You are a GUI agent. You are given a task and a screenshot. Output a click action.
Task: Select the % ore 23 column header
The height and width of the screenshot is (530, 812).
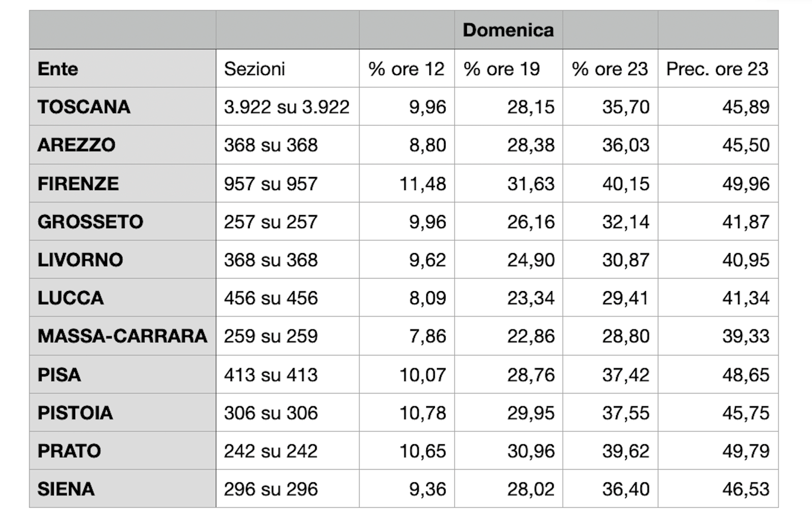coord(610,69)
